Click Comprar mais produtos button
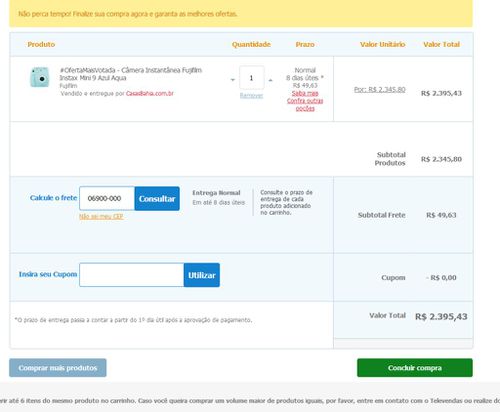Screen dimensions: 500x412 click(58, 368)
